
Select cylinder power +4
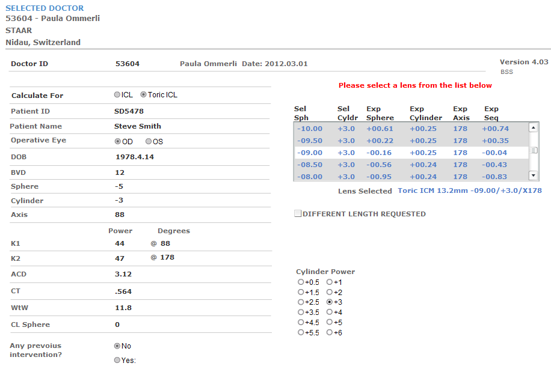[x=329, y=312]
